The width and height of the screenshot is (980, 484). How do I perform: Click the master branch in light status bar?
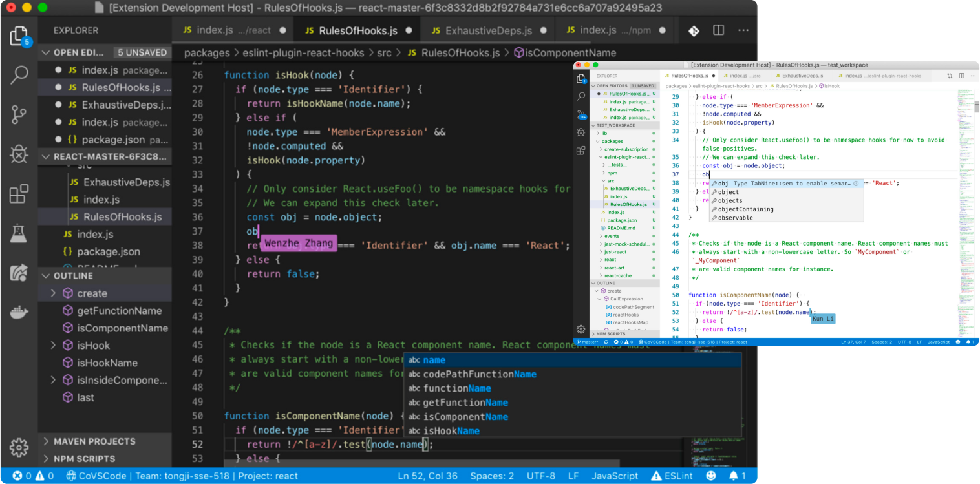[587, 342]
